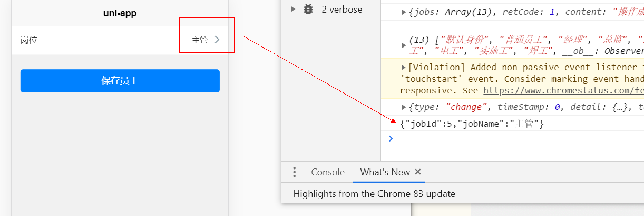Click the console prompt arrow
This screenshot has width=644, height=216.
(x=391, y=139)
